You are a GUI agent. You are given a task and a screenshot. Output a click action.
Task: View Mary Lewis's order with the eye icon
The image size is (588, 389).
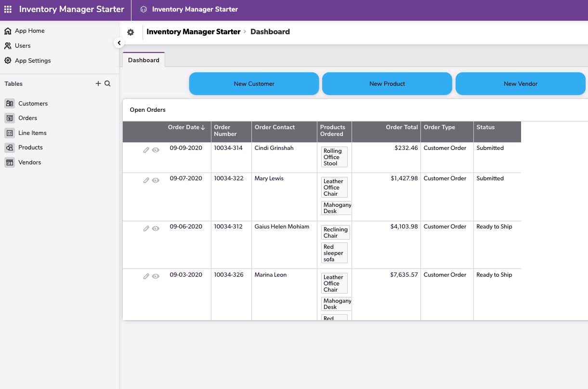[155, 180]
